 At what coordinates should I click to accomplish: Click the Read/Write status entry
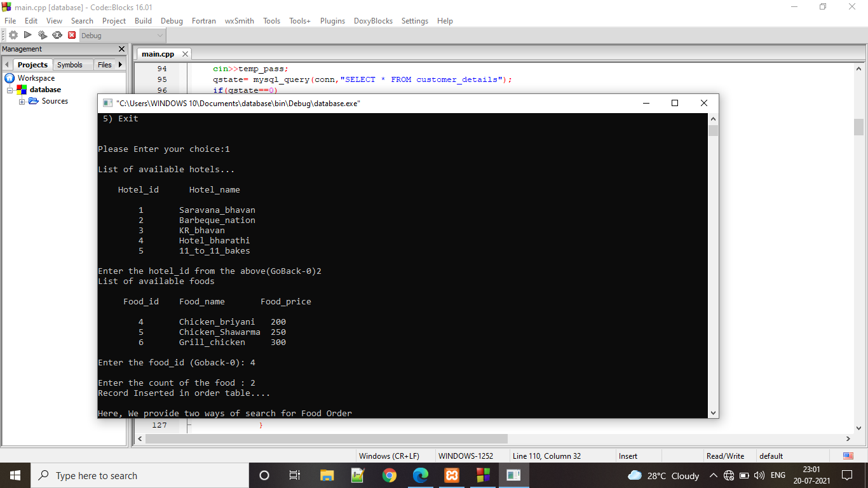coord(725,456)
